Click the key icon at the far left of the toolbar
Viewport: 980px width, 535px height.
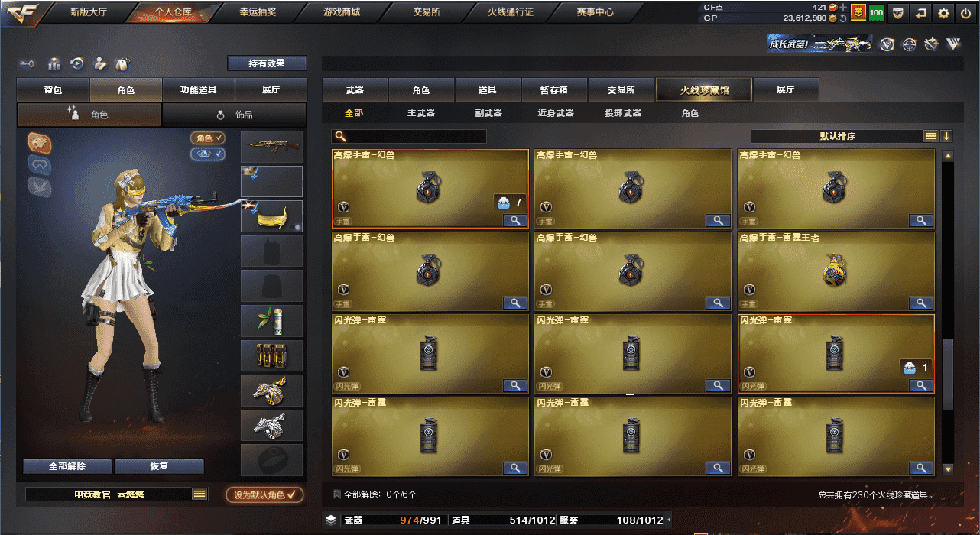(x=28, y=63)
